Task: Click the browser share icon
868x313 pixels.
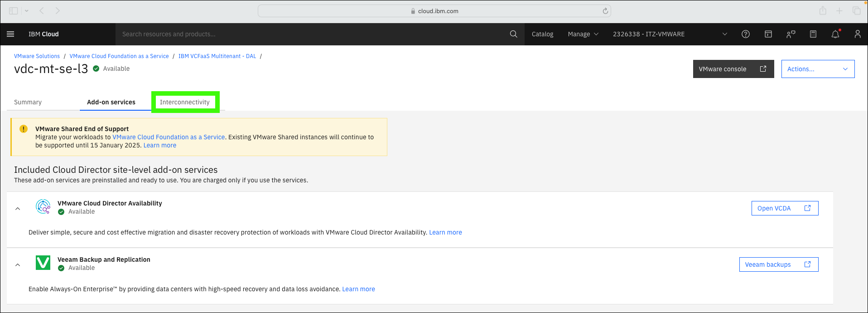Action: (823, 10)
